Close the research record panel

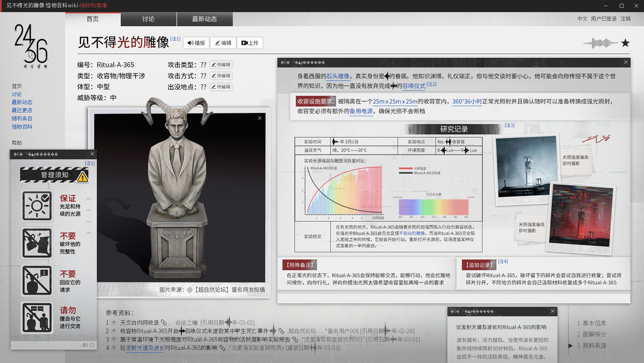tap(626, 63)
